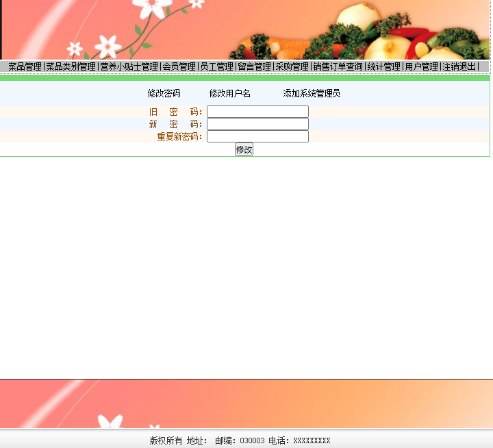
Task: Open 菜品管理 in the navigation bar
Action: click(25, 66)
